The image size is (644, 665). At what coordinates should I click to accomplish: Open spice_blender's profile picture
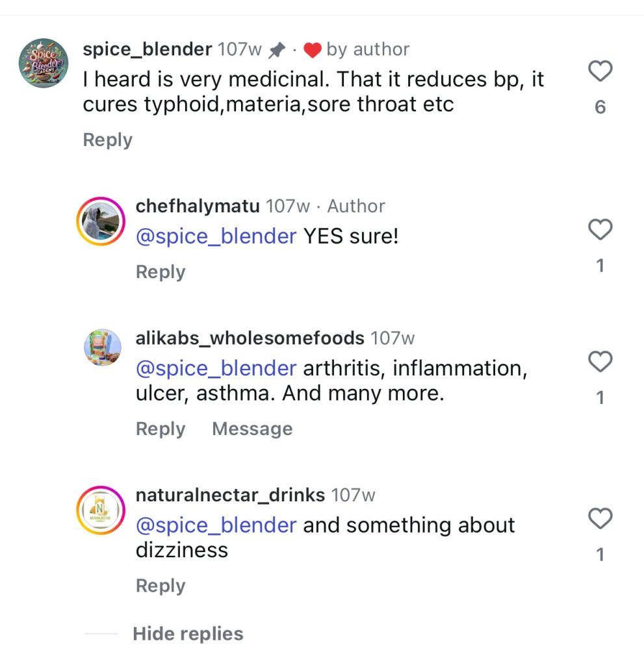(x=44, y=63)
